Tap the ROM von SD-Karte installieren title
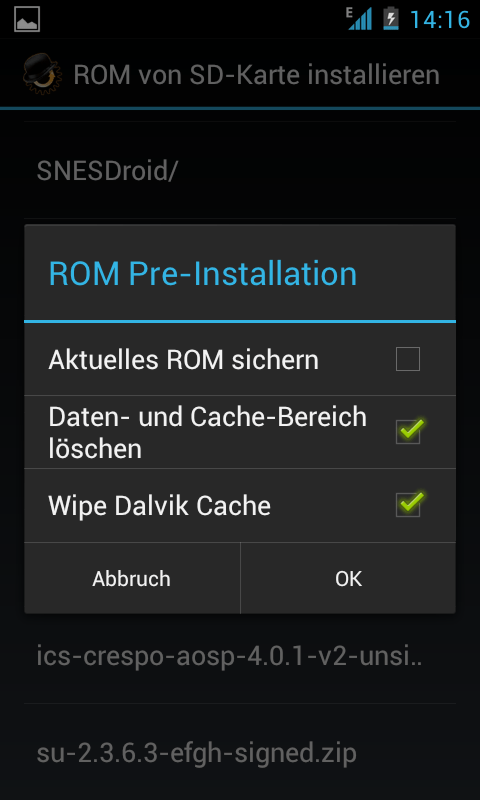This screenshot has width=480, height=800. (257, 74)
